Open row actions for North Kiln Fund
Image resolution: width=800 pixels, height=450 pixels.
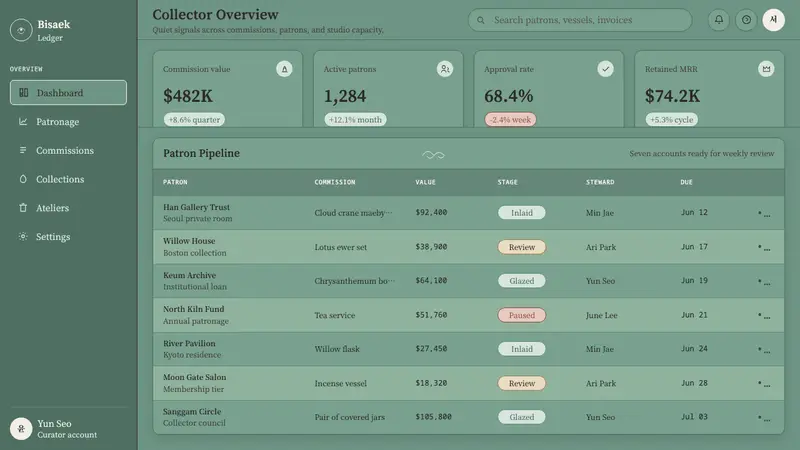coord(764,315)
